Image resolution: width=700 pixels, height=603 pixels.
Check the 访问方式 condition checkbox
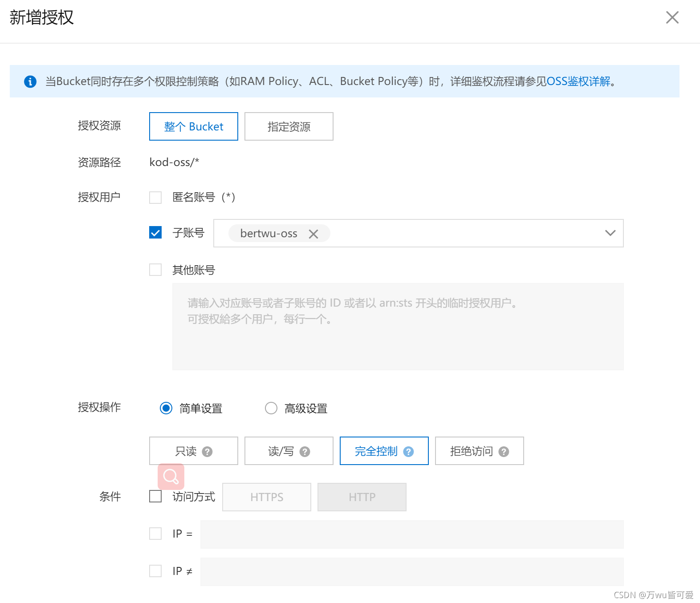(x=155, y=496)
